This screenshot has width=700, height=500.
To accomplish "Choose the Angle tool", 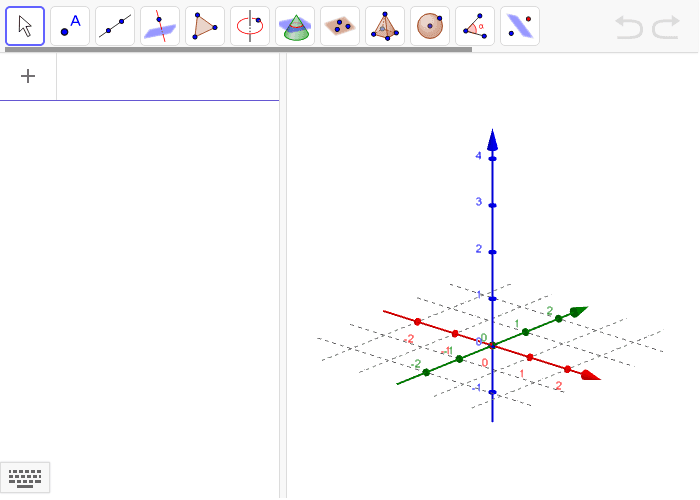I will pos(475,26).
